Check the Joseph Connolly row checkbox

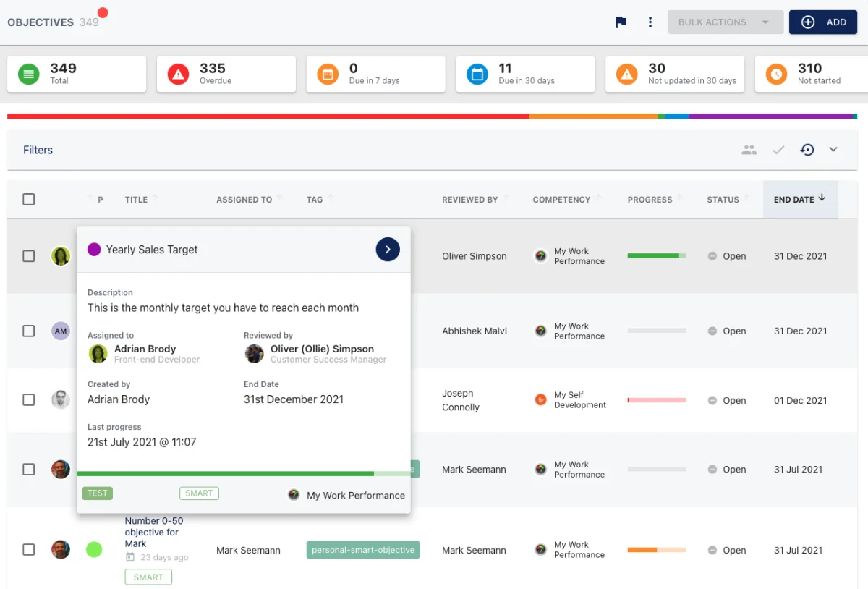pyautogui.click(x=29, y=399)
